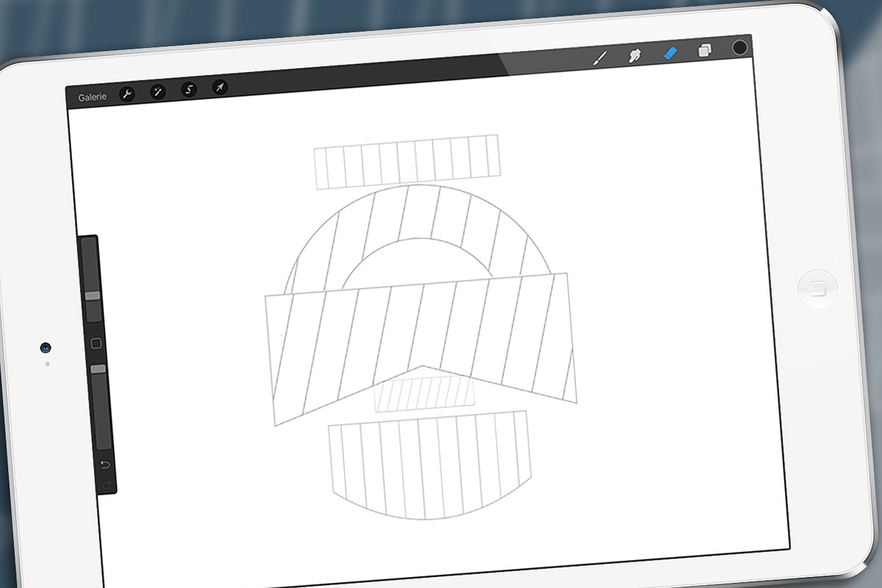Adjust the brush size slider handle
Screen dimensions: 882x588
click(x=93, y=295)
